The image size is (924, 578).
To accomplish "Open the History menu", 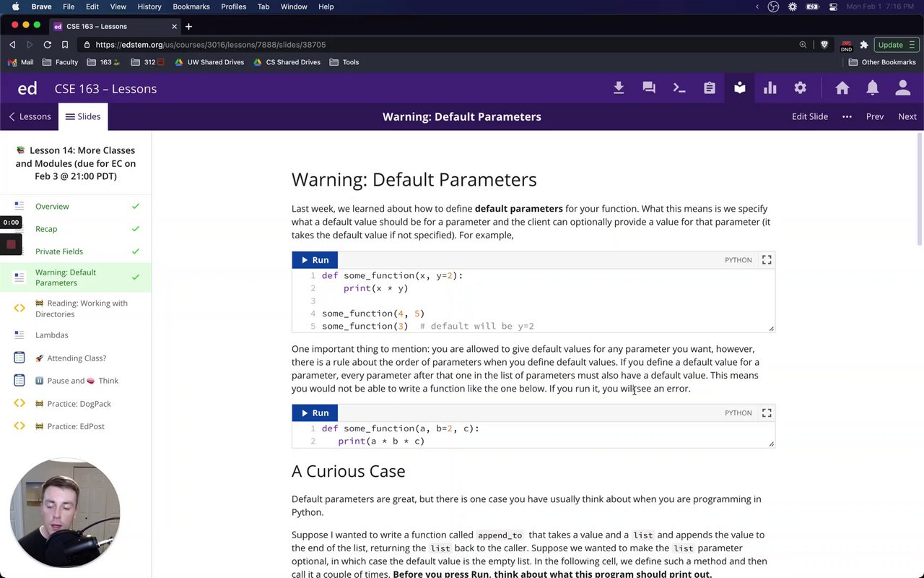I will pos(149,7).
